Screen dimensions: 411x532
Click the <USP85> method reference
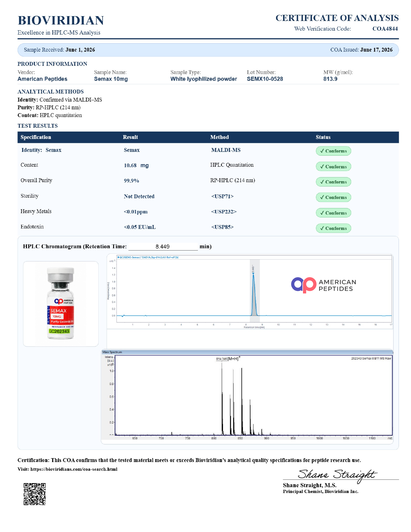pos(222,227)
